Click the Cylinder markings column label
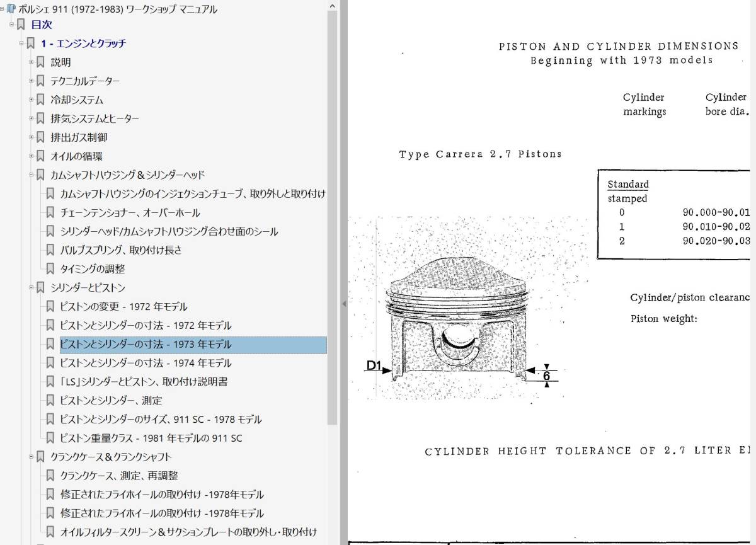This screenshot has width=756, height=545. point(644,105)
